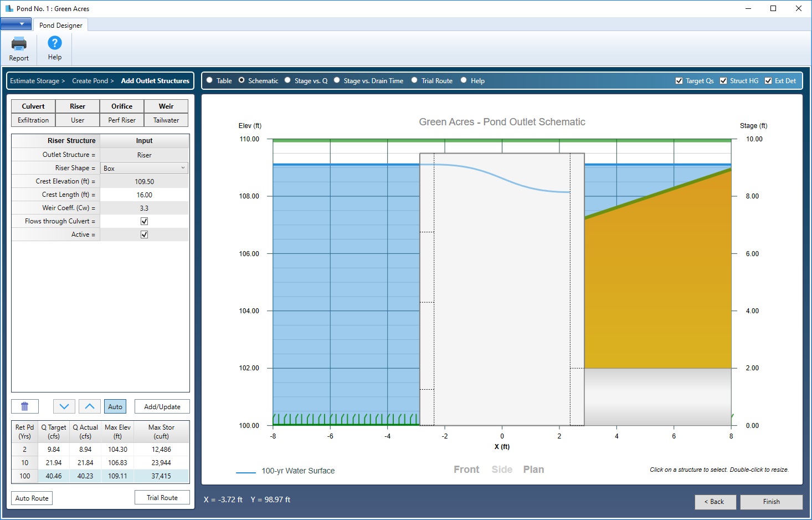Click the Trial Route button

coord(162,497)
